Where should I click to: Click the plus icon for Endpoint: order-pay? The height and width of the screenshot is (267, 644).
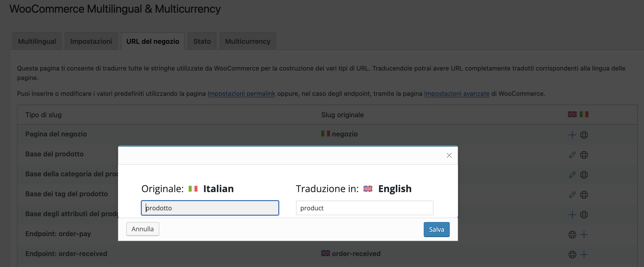[584, 234]
